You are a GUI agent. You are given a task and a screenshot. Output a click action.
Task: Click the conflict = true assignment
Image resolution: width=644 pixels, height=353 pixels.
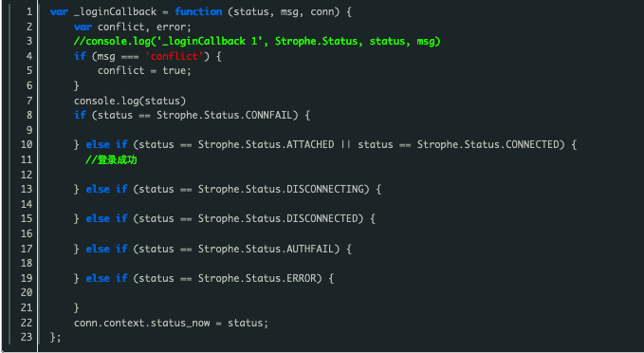click(x=144, y=70)
